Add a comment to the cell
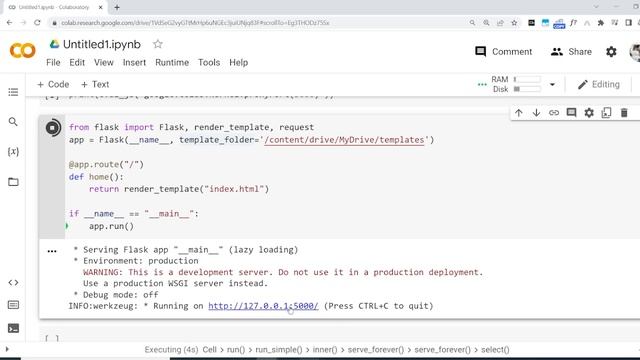The image size is (640, 360). [x=571, y=113]
